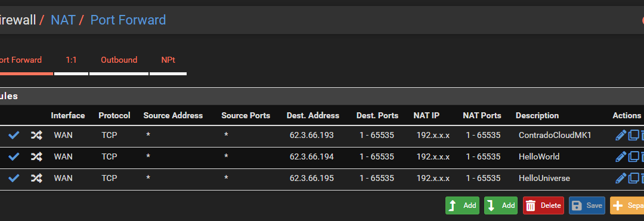Viewport: 644px width, 221px height.
Task: Click the shuffle icon on the 62.3.66.193 row
Action: pos(36,135)
